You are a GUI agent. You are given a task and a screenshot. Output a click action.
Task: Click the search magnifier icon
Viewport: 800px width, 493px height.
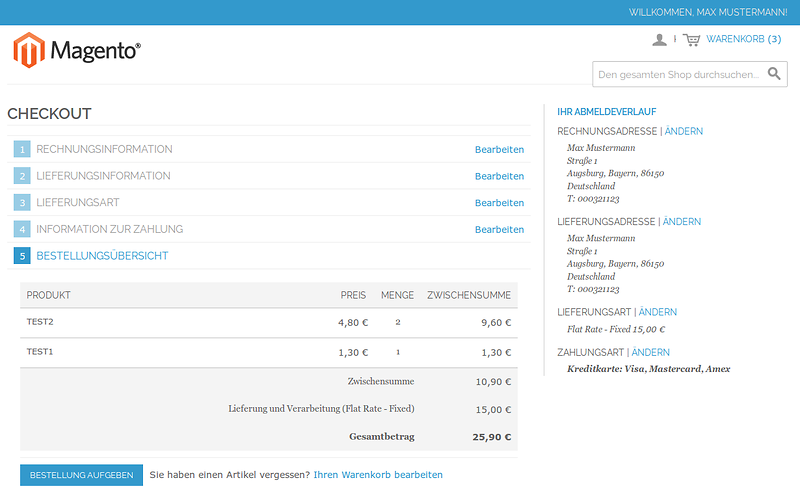tap(775, 73)
